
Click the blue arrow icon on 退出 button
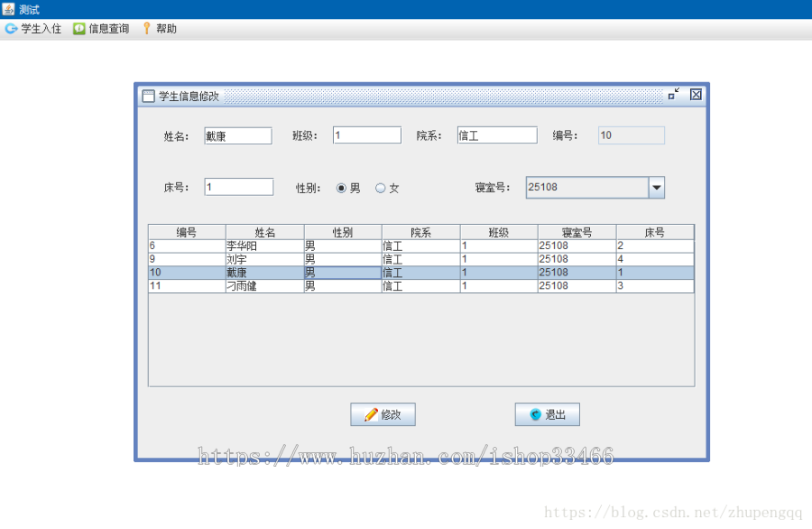point(534,413)
